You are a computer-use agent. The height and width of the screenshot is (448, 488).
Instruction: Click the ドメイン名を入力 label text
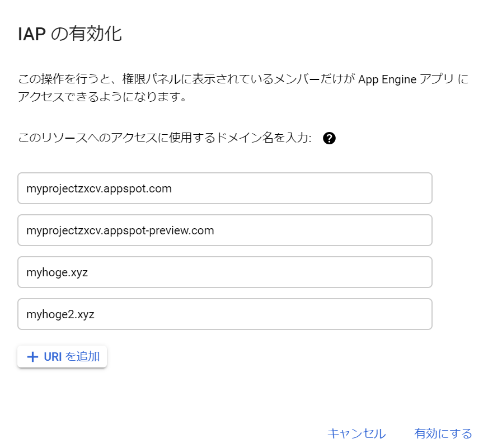tap(263, 139)
